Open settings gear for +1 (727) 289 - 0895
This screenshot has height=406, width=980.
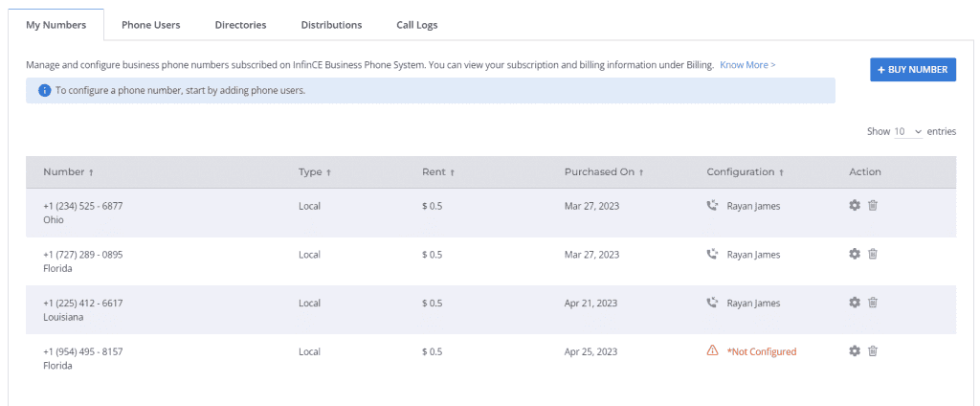(x=855, y=254)
